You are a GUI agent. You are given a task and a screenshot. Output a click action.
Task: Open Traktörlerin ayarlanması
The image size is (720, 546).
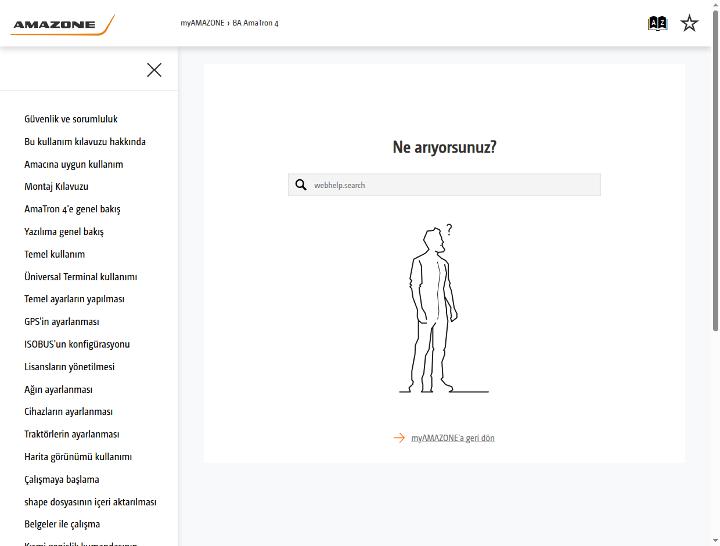click(x=72, y=434)
